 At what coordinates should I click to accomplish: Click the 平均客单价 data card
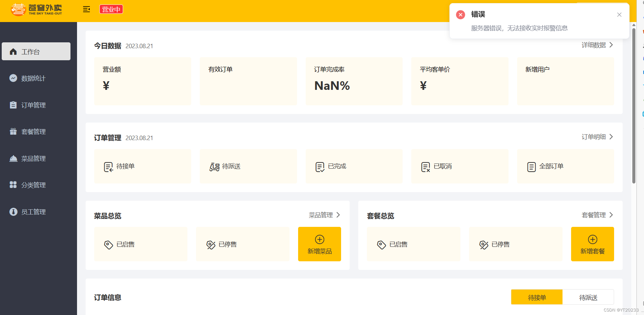tap(460, 81)
